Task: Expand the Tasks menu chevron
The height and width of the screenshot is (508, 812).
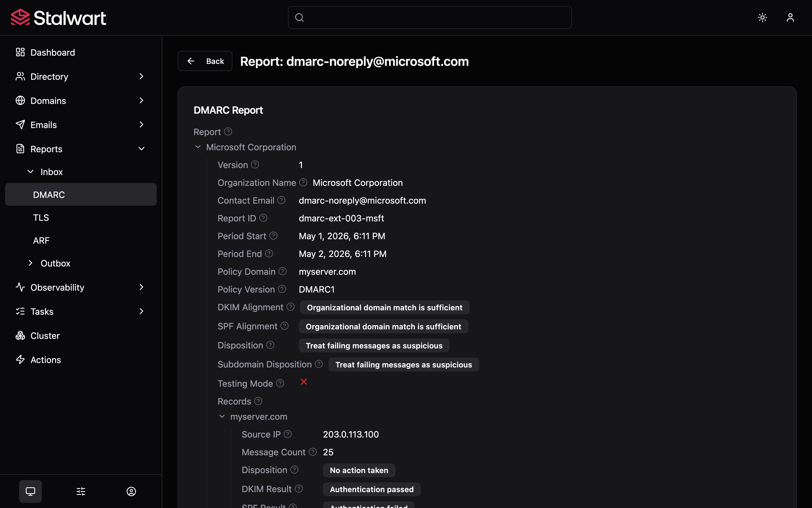Action: (141, 311)
